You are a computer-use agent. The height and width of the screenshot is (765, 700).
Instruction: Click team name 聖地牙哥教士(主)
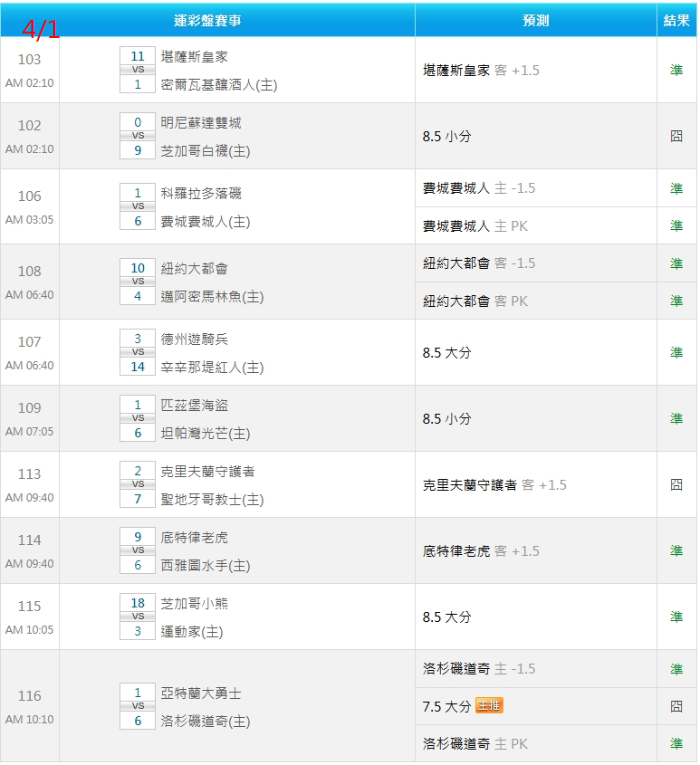(212, 500)
